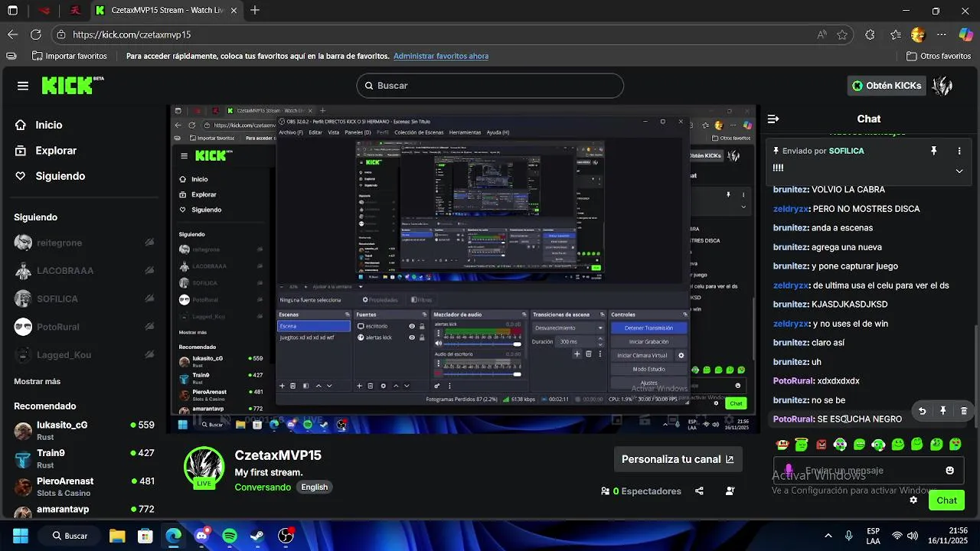Click the English language tag
The height and width of the screenshot is (551, 980).
[x=314, y=487]
